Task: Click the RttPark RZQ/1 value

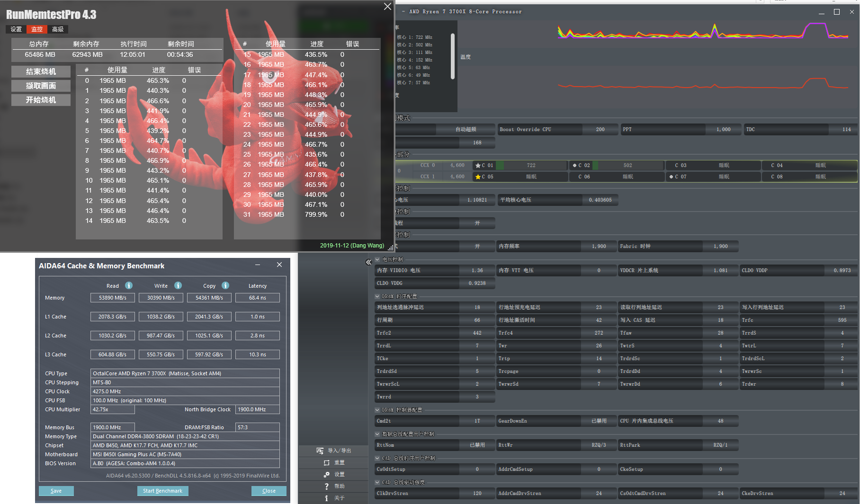Action: 720,445
